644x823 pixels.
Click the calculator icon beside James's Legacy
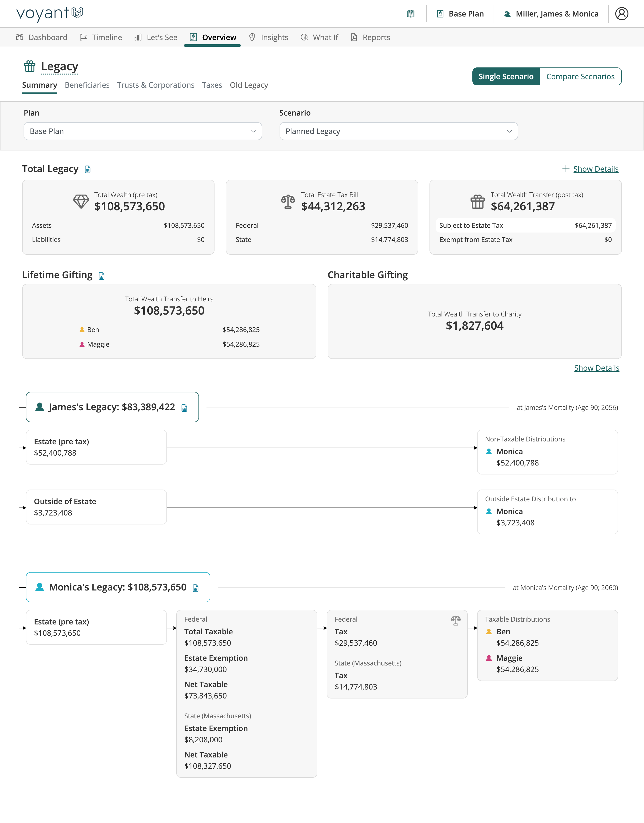(x=184, y=408)
